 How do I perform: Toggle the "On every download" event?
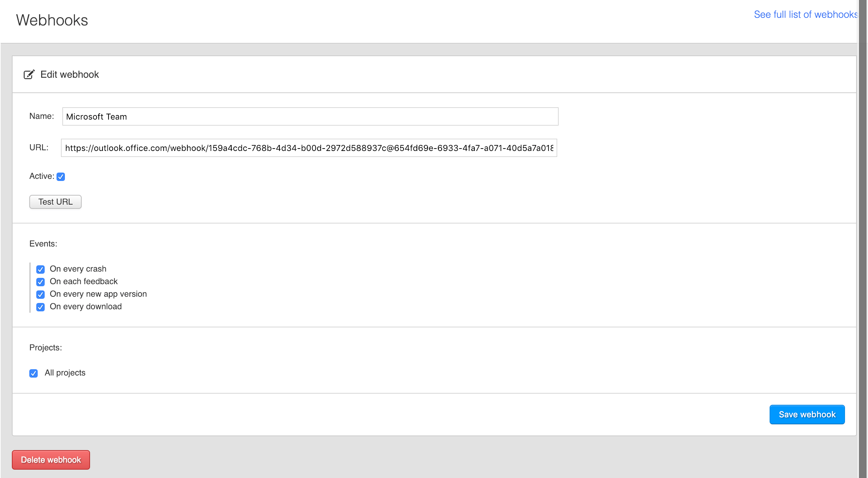click(40, 307)
